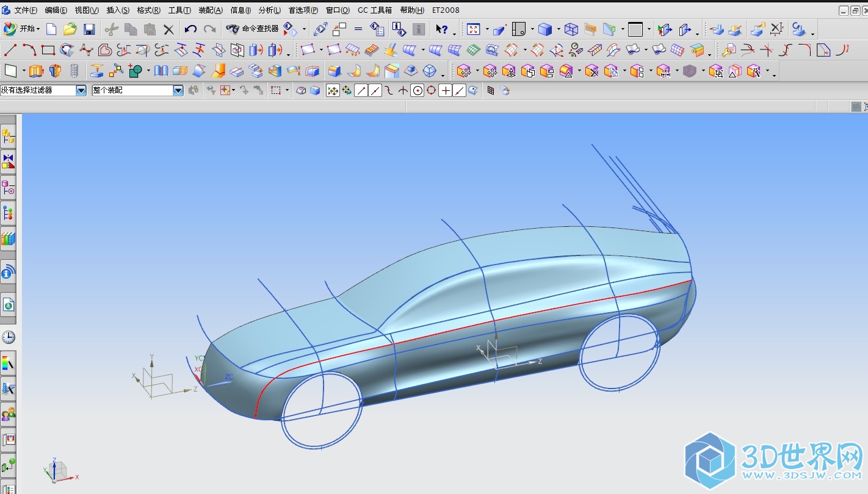Click the Redo arrow icon
868x494 pixels.
209,29
